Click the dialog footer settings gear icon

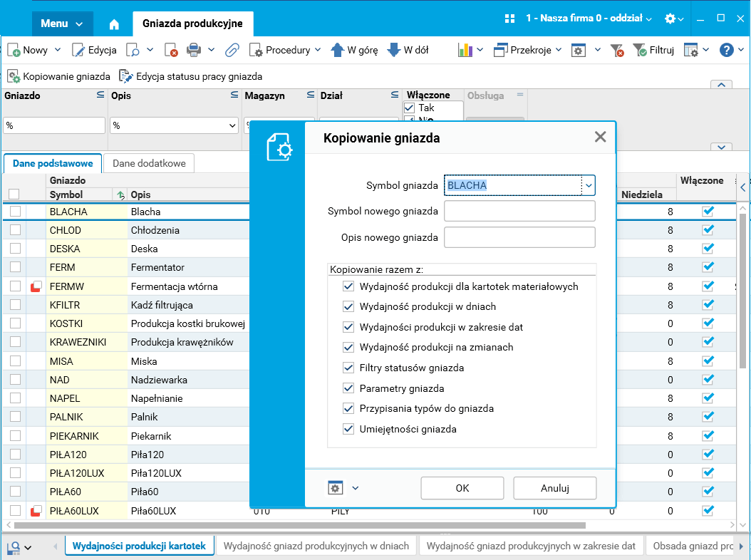[x=336, y=488]
